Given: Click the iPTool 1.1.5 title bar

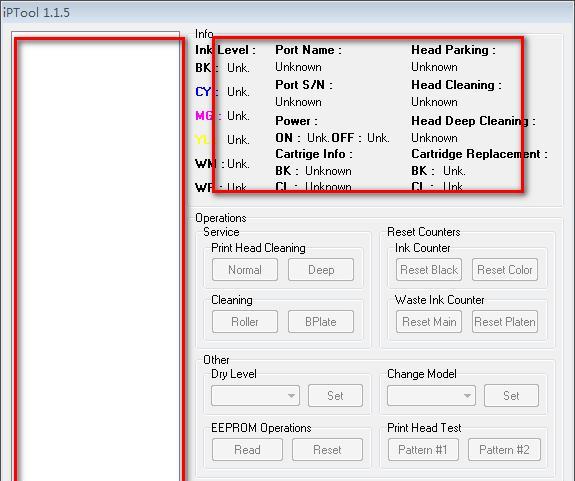Looking at the screenshot, I should coord(288,12).
